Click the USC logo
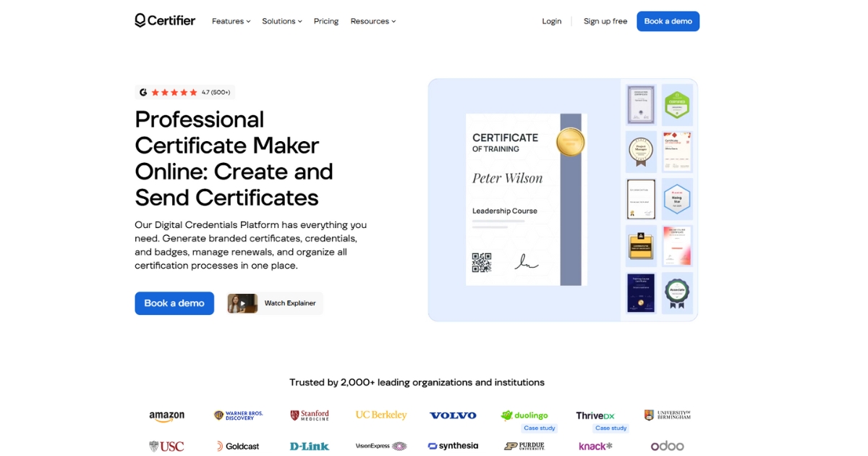Viewport: 868px width, 456px height. click(167, 447)
